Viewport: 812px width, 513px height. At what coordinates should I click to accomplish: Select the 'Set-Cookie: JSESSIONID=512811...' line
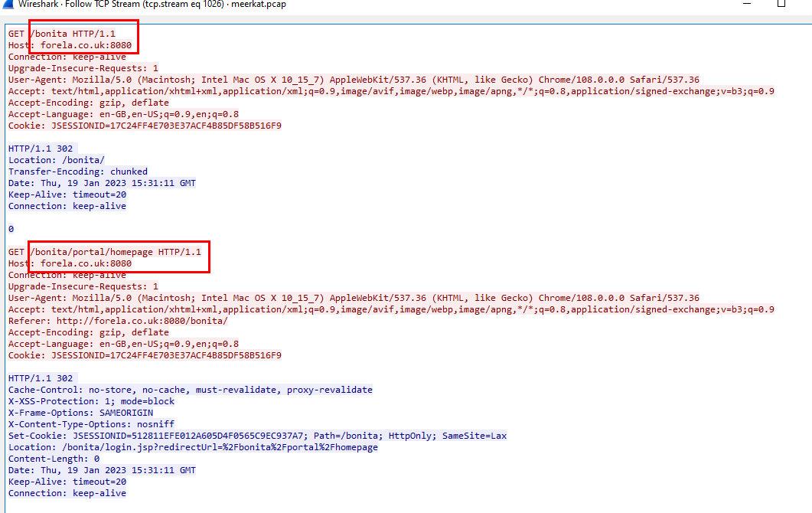click(257, 435)
